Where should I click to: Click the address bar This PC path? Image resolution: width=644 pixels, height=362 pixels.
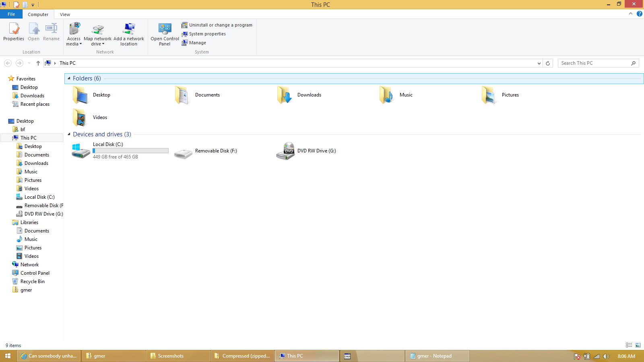68,63
